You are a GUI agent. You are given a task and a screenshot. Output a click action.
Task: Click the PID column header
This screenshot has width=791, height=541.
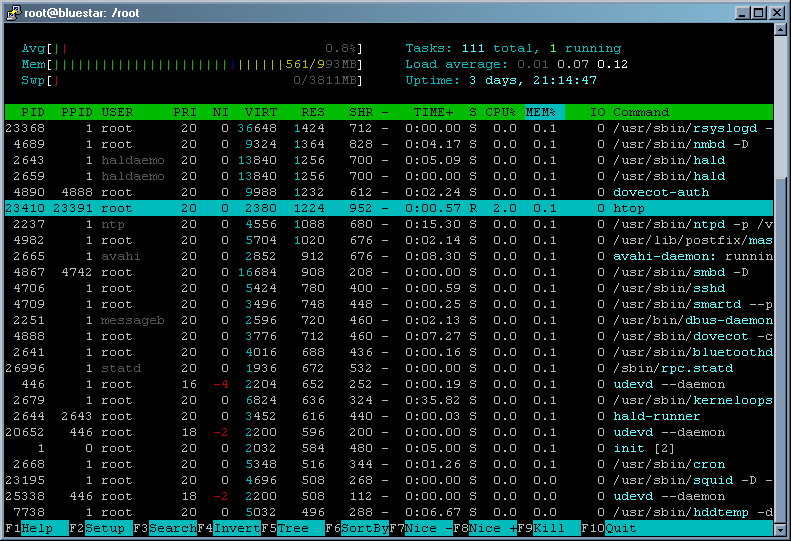pos(32,112)
